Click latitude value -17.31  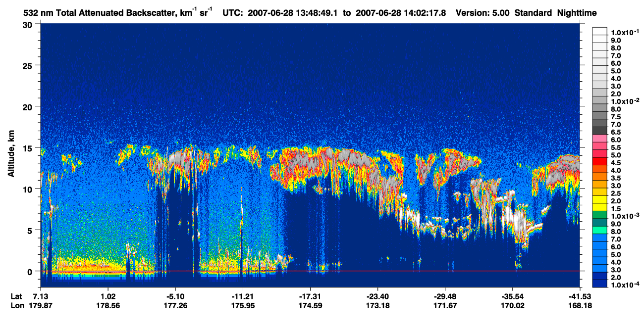tap(310, 296)
